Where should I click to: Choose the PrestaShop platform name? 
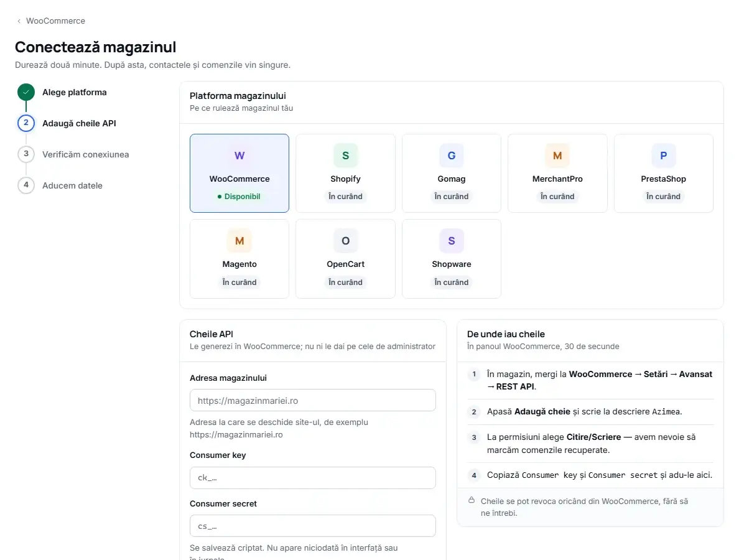(664, 179)
